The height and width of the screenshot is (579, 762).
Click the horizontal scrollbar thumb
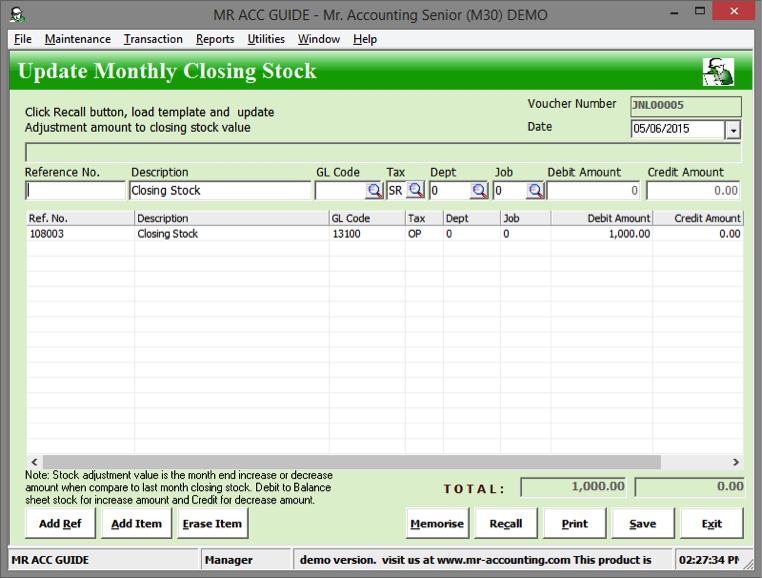(x=351, y=462)
